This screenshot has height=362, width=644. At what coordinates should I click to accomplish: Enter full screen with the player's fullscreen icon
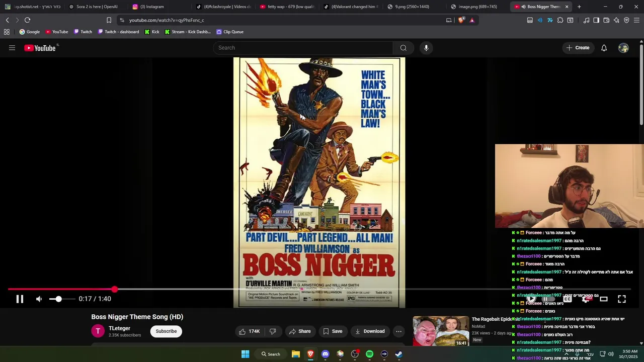pyautogui.click(x=622, y=299)
